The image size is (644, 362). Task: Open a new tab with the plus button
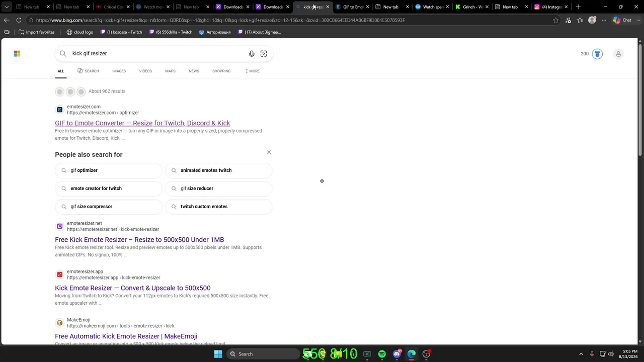tap(578, 7)
